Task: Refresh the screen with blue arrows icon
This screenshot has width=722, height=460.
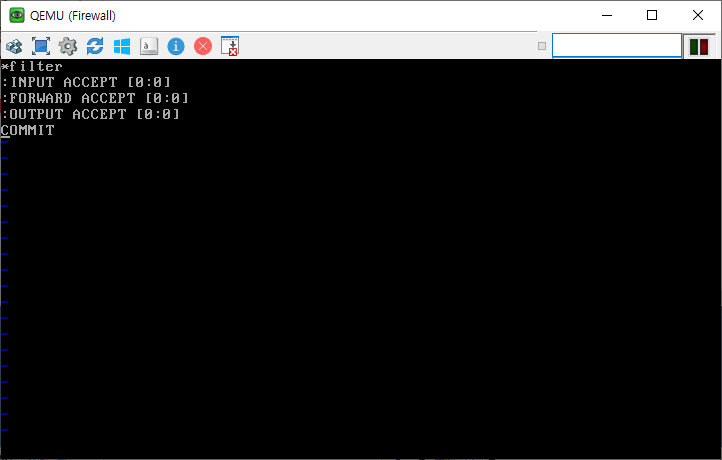Action: coord(95,46)
